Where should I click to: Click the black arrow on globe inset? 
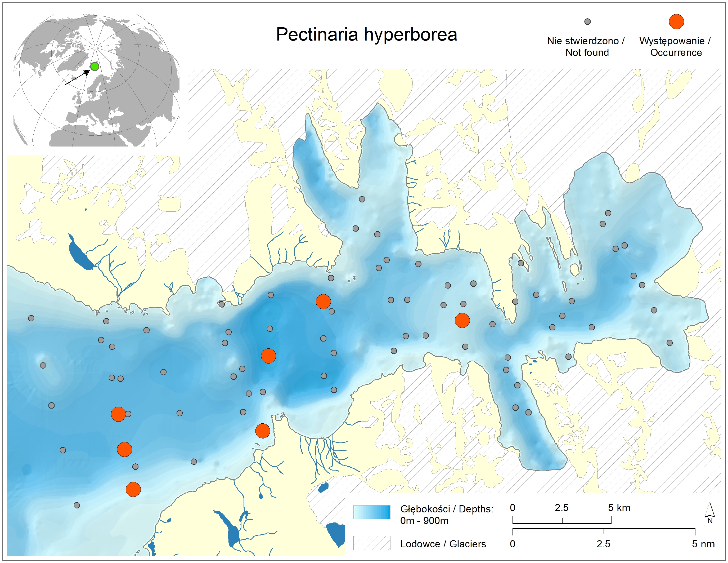(x=77, y=78)
